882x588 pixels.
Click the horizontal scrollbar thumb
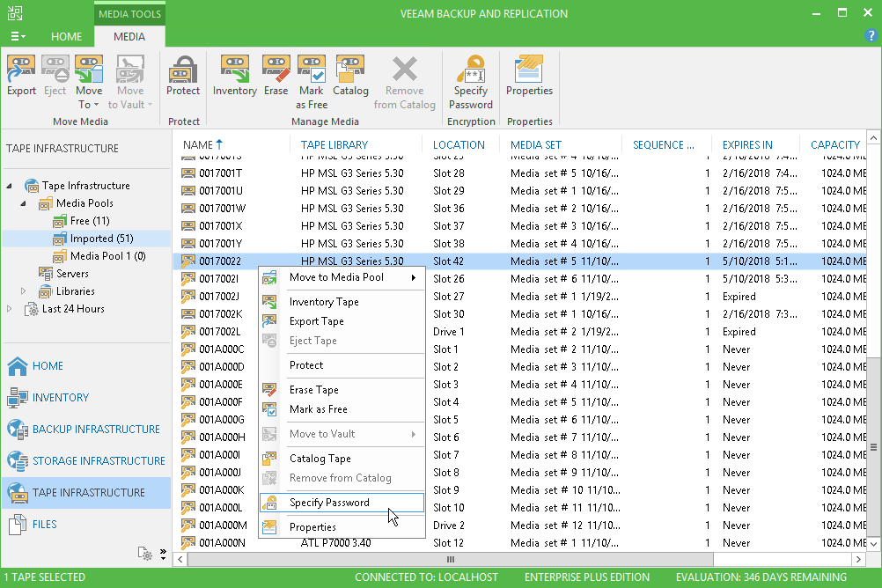pyautogui.click(x=450, y=559)
